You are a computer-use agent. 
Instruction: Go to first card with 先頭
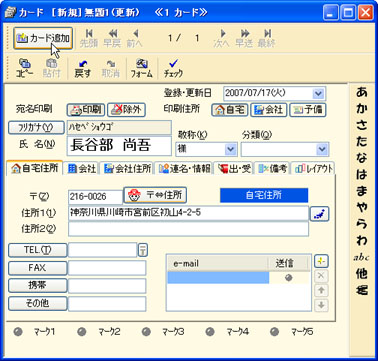click(x=89, y=38)
